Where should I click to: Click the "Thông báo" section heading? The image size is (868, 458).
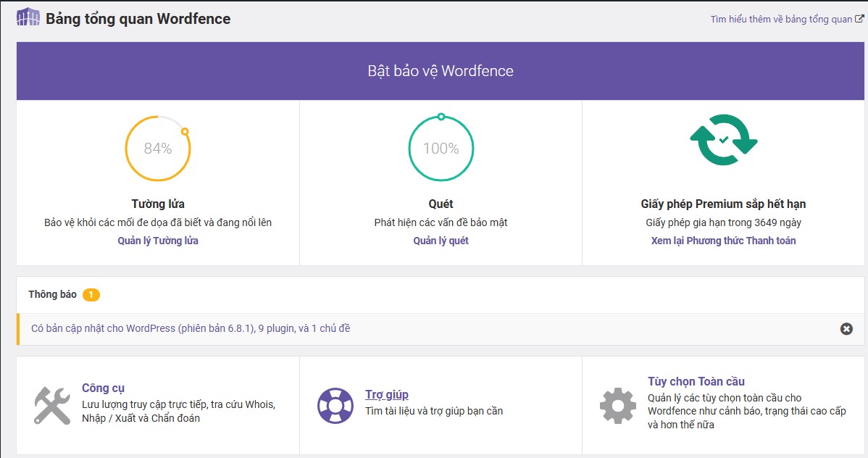pos(53,294)
